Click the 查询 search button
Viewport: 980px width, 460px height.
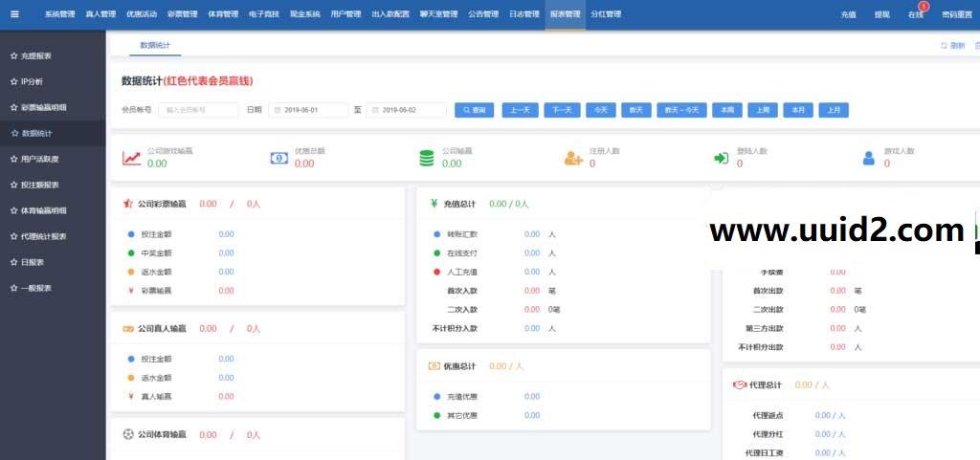tap(475, 110)
